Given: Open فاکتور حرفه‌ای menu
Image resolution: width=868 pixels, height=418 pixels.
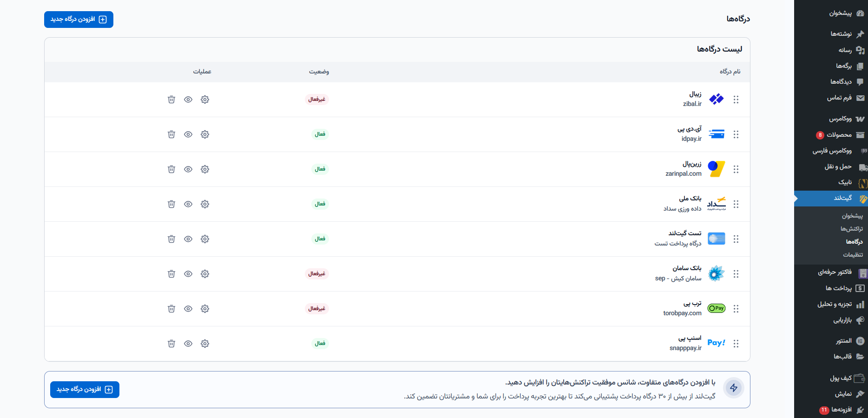Looking at the screenshot, I should pyautogui.click(x=831, y=272).
